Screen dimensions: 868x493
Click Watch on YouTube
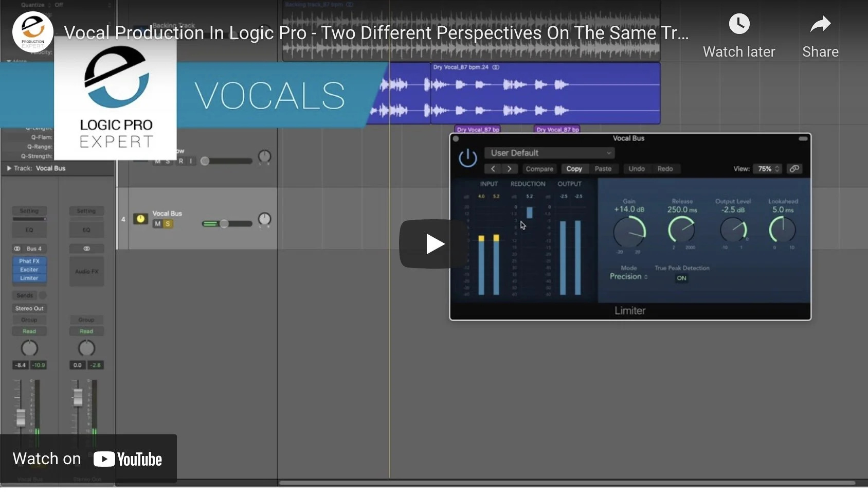[x=88, y=459]
